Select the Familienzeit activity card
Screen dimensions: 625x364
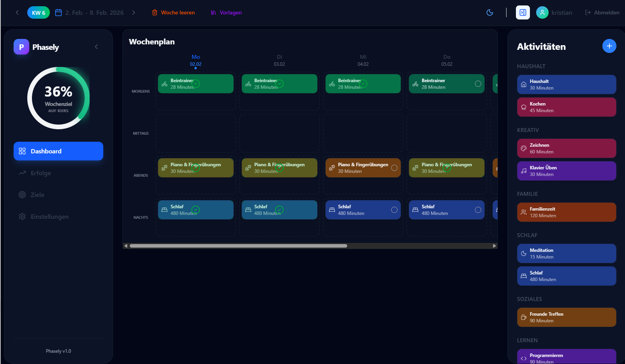coord(566,212)
